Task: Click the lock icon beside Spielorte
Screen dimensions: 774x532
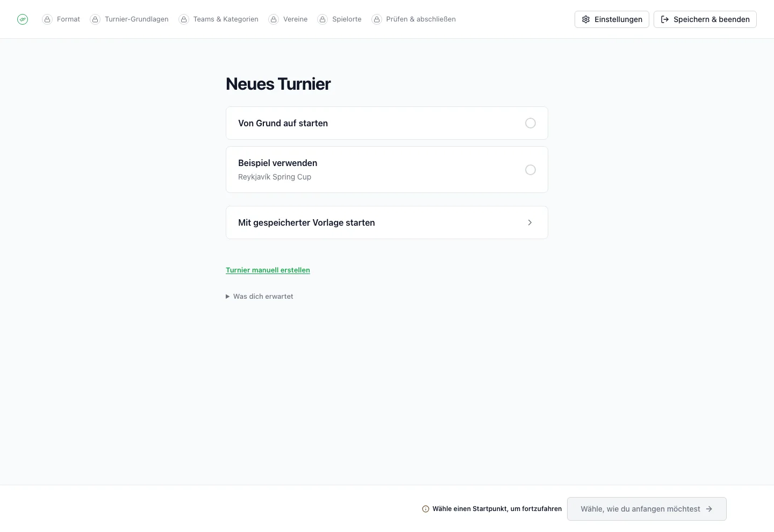Action: point(322,19)
